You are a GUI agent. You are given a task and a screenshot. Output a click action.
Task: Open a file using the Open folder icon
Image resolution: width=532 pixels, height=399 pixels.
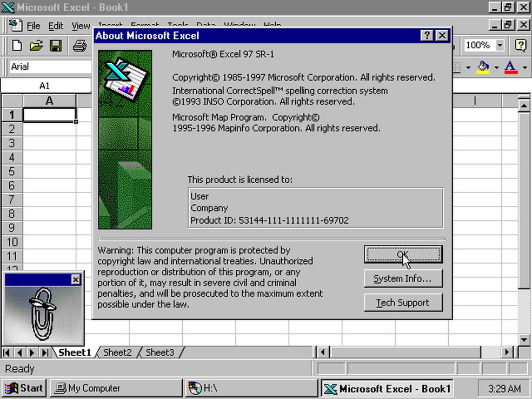[36, 45]
